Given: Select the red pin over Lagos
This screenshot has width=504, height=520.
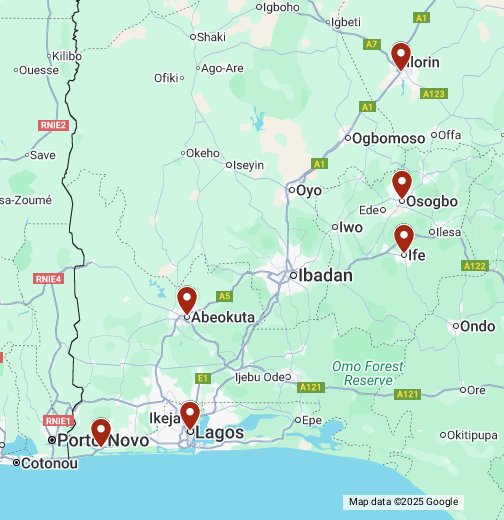Looking at the screenshot, I should (190, 415).
